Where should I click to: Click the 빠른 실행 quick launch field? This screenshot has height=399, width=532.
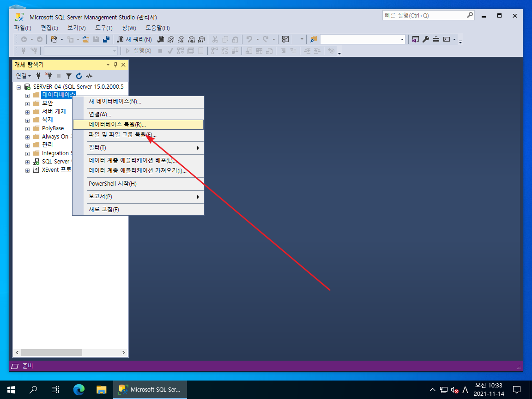pos(428,15)
